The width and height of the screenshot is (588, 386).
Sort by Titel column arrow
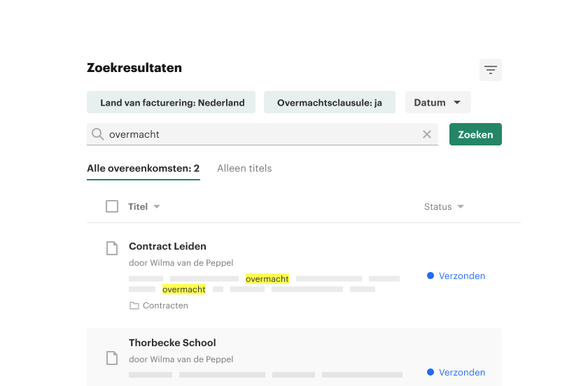tap(157, 206)
